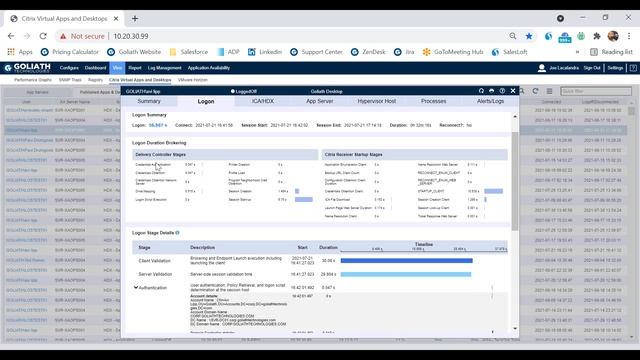Image resolution: width=640 pixels, height=360 pixels.
Task: Click the info icon beside Logon Stage Details
Action: point(178,233)
